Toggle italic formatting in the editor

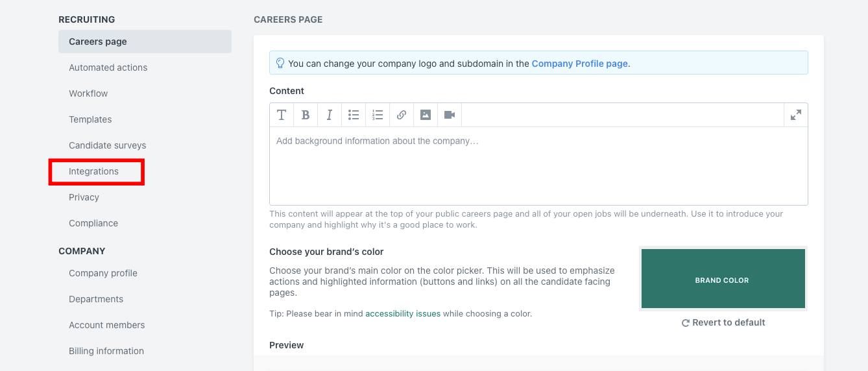pyautogui.click(x=330, y=115)
